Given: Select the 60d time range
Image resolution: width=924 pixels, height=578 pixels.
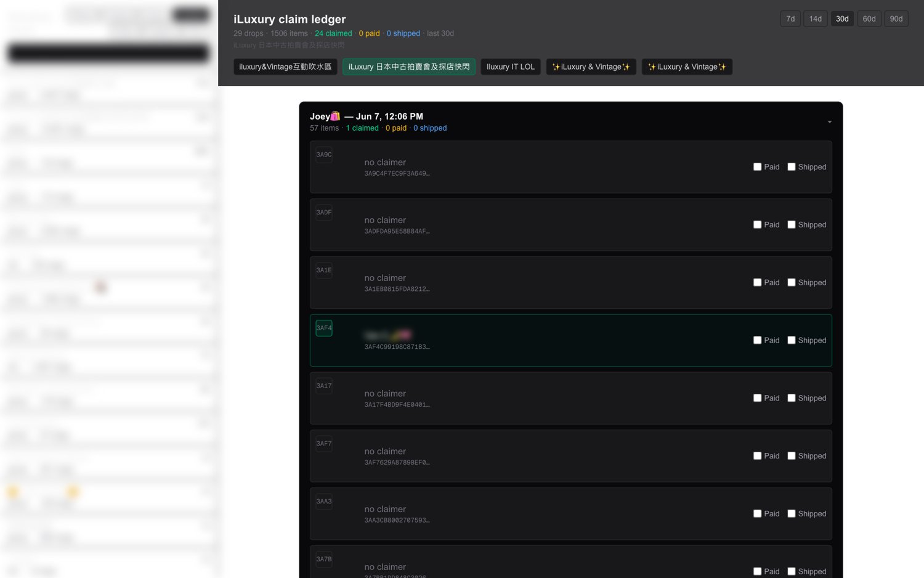Looking at the screenshot, I should point(869,18).
